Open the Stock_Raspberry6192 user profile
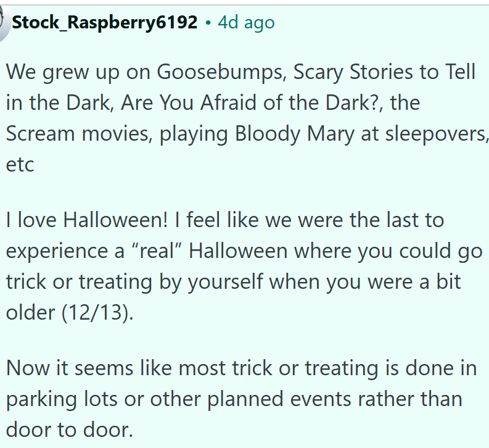 tap(105, 23)
